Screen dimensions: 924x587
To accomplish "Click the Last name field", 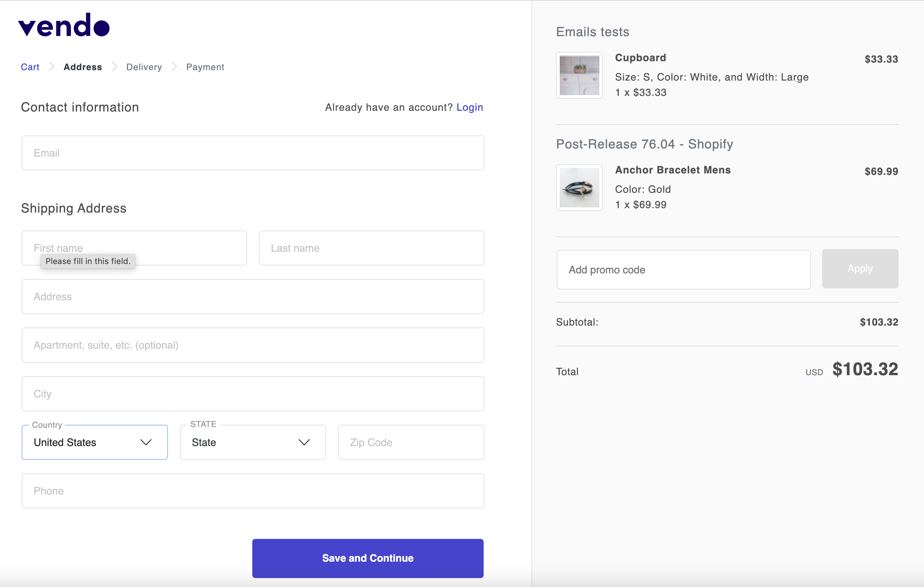I will coord(371,248).
